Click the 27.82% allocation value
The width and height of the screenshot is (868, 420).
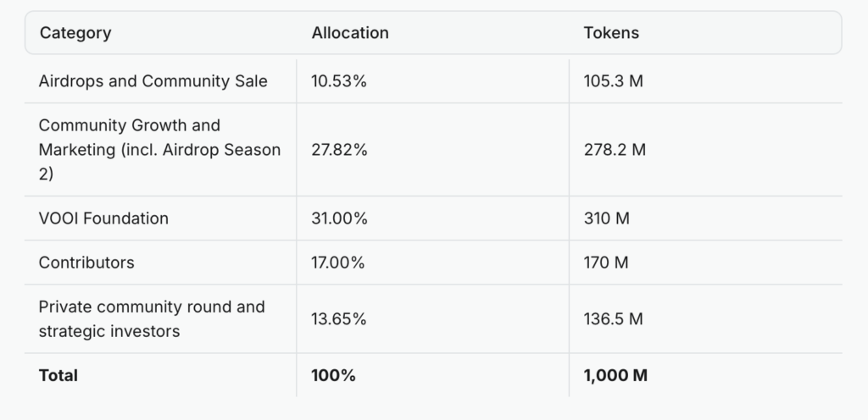pos(340,150)
